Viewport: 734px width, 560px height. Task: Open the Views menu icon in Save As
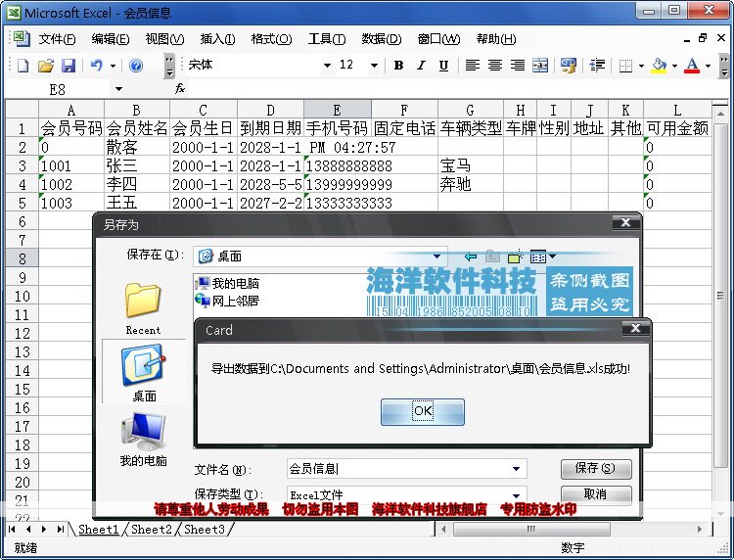pyautogui.click(x=538, y=257)
